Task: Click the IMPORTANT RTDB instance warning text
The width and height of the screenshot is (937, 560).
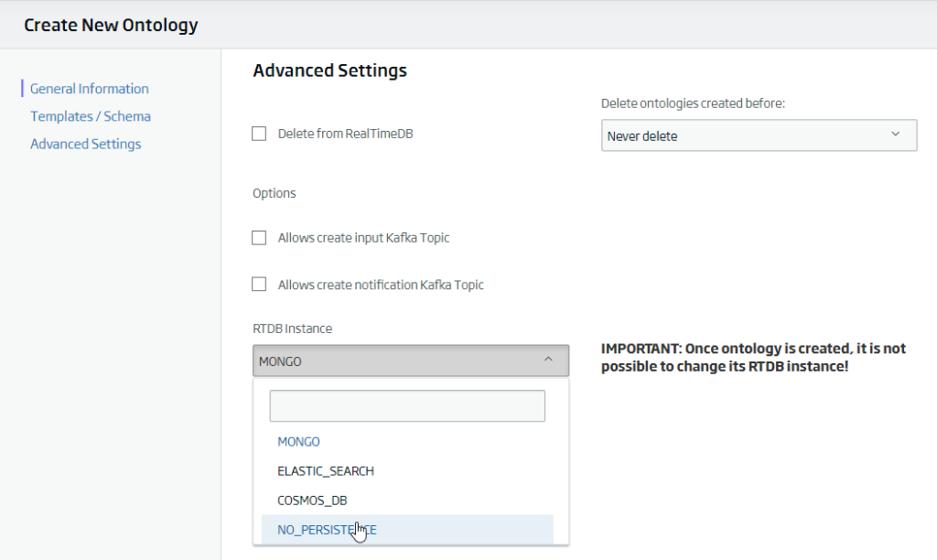Action: click(754, 358)
